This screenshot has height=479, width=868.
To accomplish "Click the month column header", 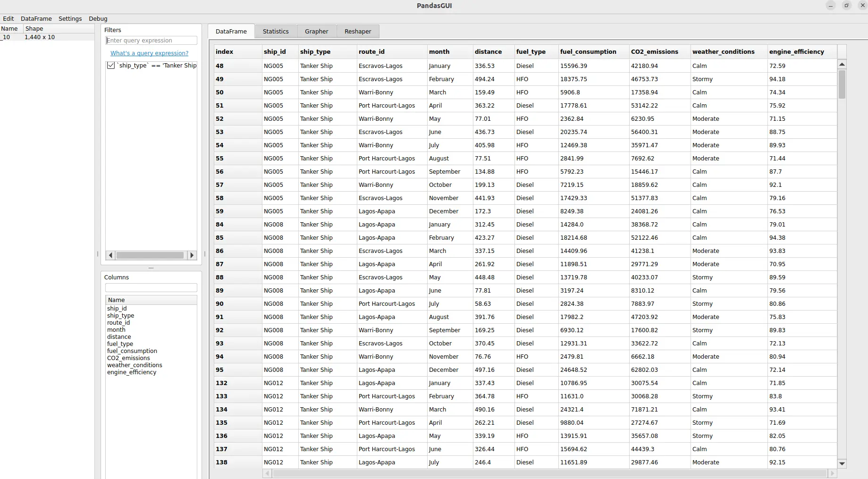I will click(450, 52).
